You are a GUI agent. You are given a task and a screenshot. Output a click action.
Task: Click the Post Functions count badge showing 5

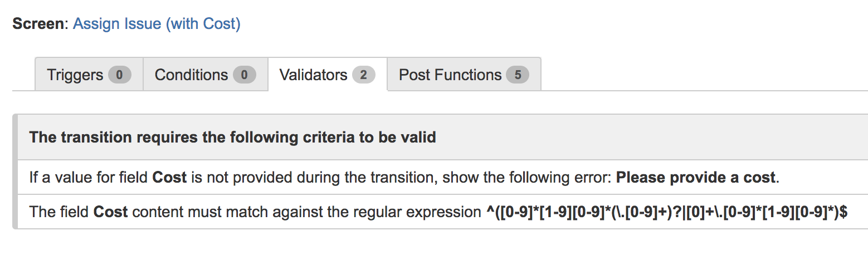518,75
